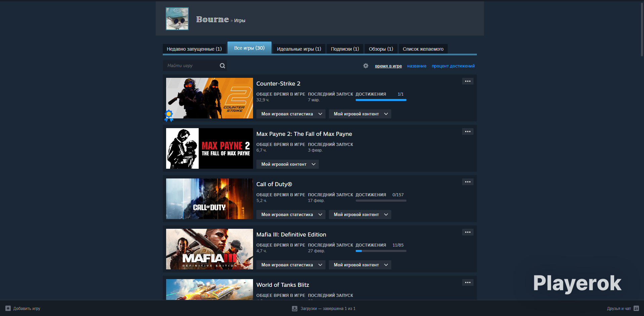Click the page vertical scrollbar
Screen dimensions: 644x316
coord(642,29)
